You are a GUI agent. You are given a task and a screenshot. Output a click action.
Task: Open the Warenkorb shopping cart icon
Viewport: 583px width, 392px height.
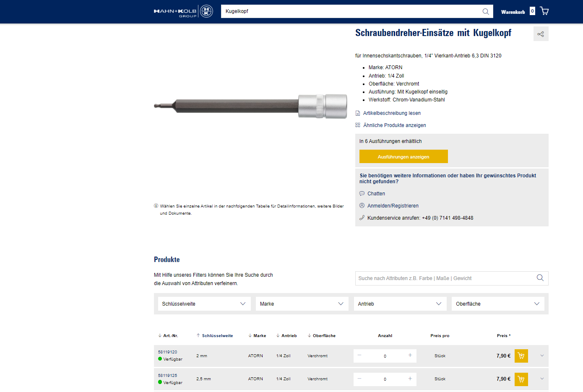click(544, 11)
